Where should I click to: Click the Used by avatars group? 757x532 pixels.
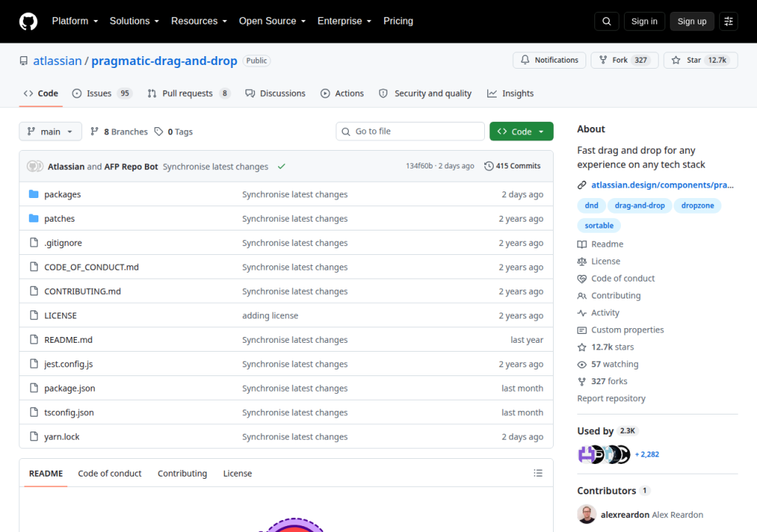tap(604, 454)
